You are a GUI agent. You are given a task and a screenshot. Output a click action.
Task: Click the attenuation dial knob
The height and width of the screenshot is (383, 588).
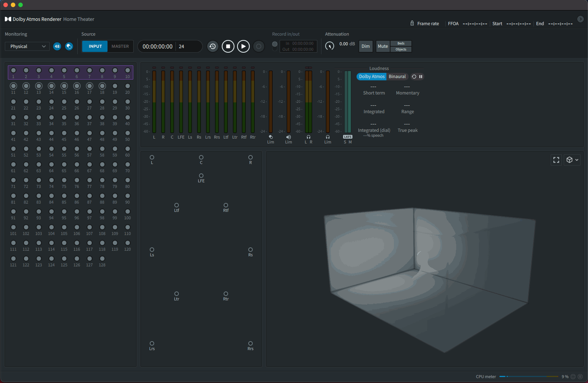click(330, 46)
